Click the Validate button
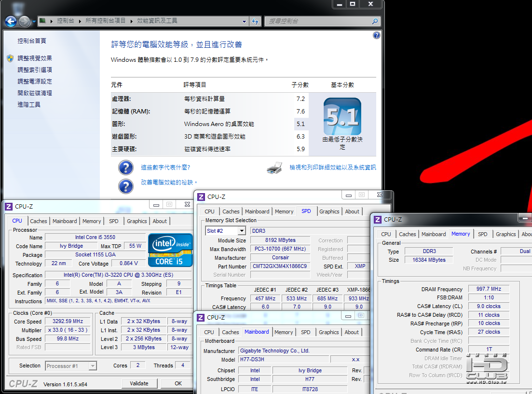Viewport: 532px width, 394px height. [139, 383]
